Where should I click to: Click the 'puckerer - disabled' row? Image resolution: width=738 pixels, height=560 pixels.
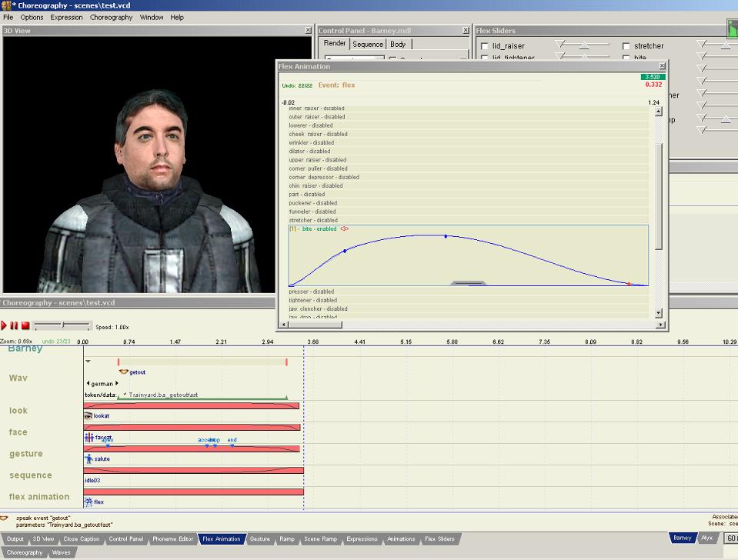click(469, 203)
